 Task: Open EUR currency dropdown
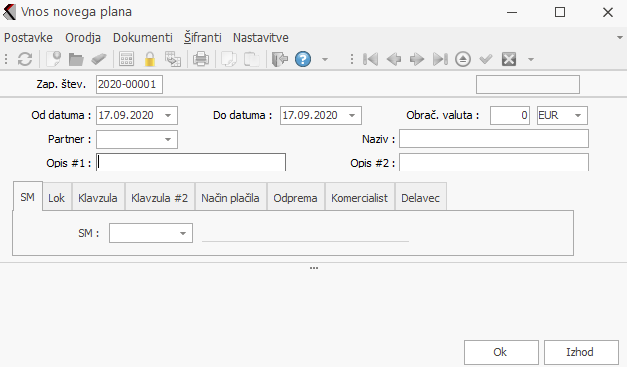(578, 116)
